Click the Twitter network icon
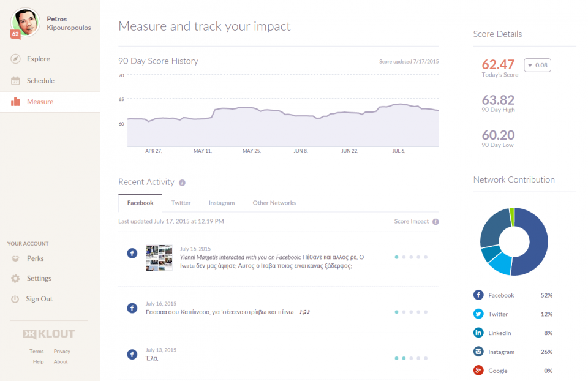This screenshot has height=381, width=588. [x=478, y=314]
